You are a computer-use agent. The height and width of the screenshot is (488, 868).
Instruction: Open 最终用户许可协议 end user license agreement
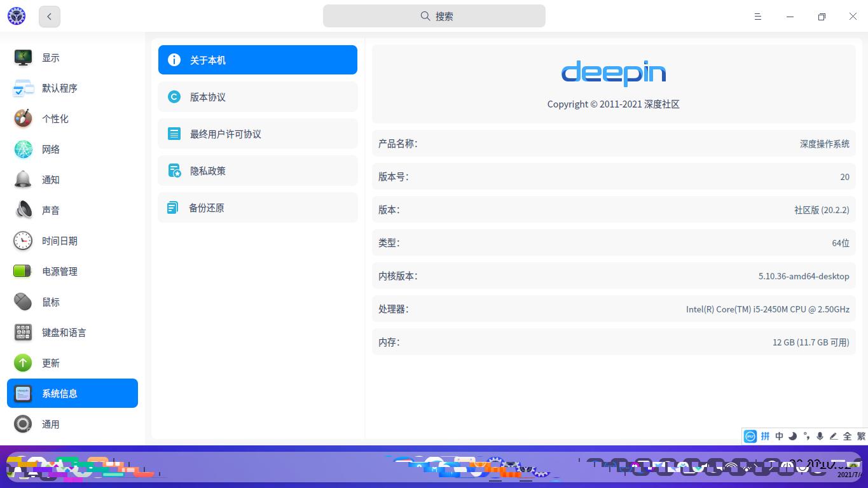(x=258, y=134)
